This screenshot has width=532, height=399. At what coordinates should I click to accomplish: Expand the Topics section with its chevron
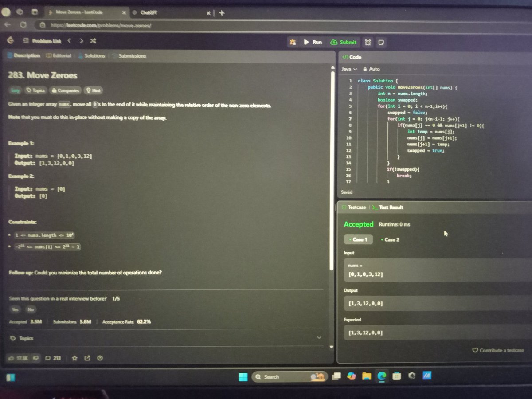[319, 337]
